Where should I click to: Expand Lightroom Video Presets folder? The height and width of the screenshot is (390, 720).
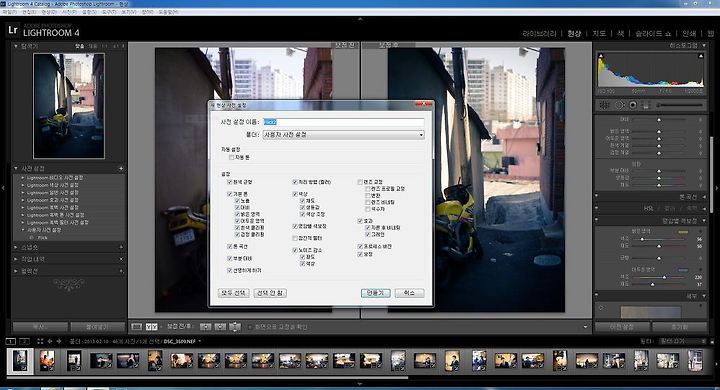point(23,178)
